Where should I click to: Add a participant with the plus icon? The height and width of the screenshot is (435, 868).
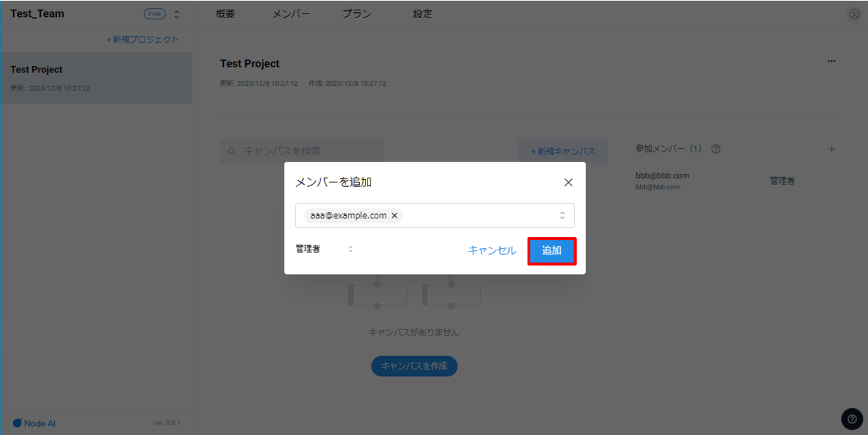832,149
